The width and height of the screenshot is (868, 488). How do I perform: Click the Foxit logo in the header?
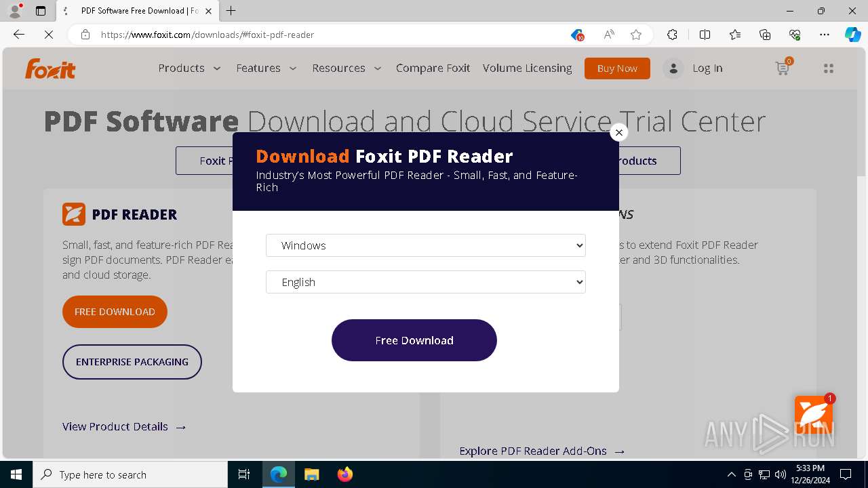[50, 68]
